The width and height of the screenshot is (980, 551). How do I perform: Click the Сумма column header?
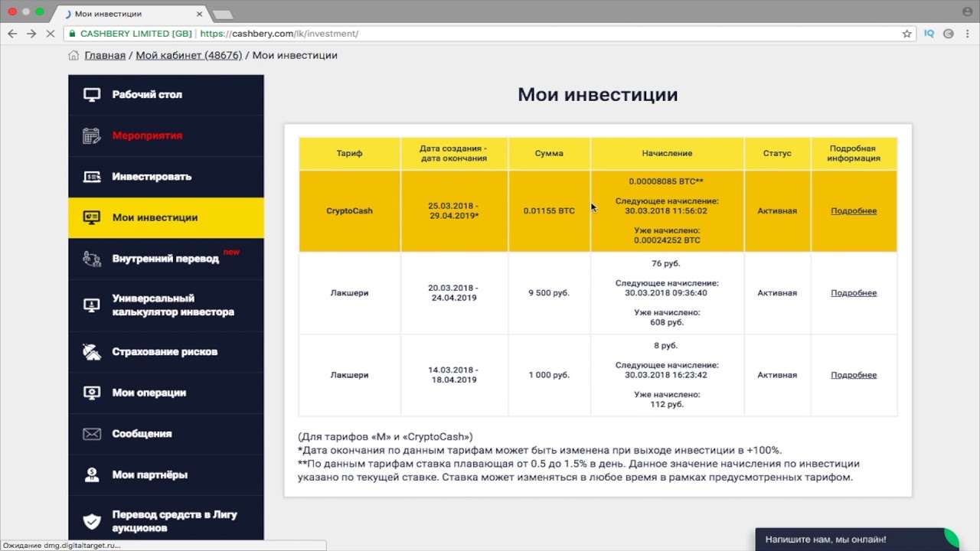point(549,153)
